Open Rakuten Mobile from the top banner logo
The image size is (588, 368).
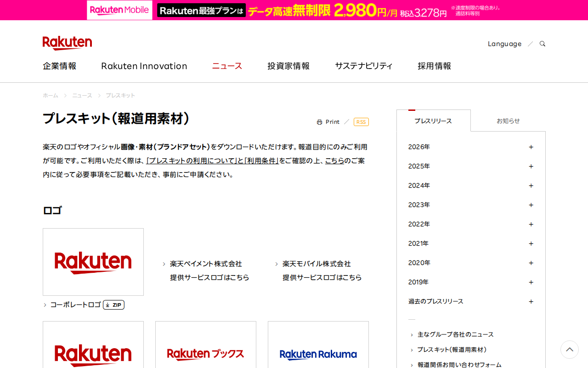(x=119, y=10)
